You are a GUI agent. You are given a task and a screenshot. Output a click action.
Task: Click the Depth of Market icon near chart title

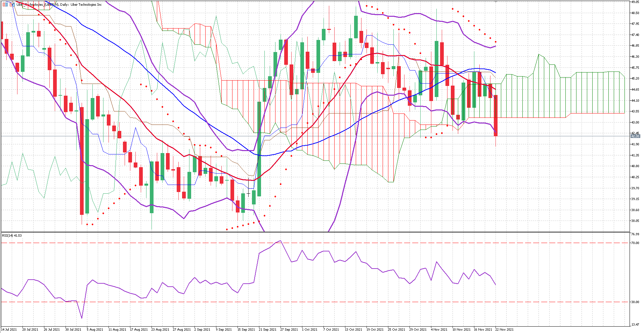coord(12,4)
